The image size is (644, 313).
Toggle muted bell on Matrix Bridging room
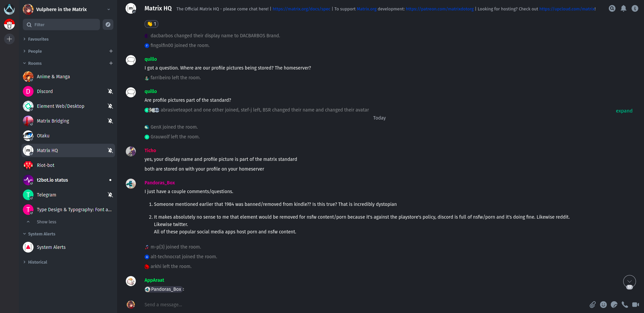pos(110,121)
